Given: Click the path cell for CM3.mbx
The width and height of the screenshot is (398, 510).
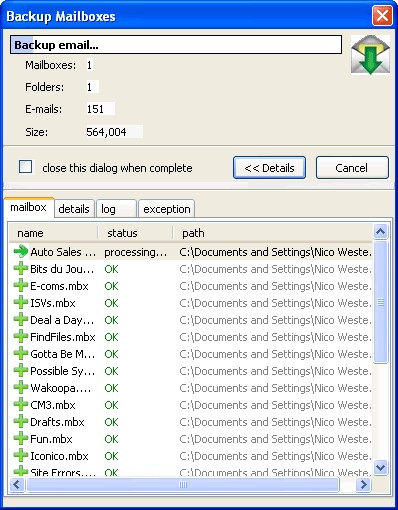Looking at the screenshot, I should point(275,405).
